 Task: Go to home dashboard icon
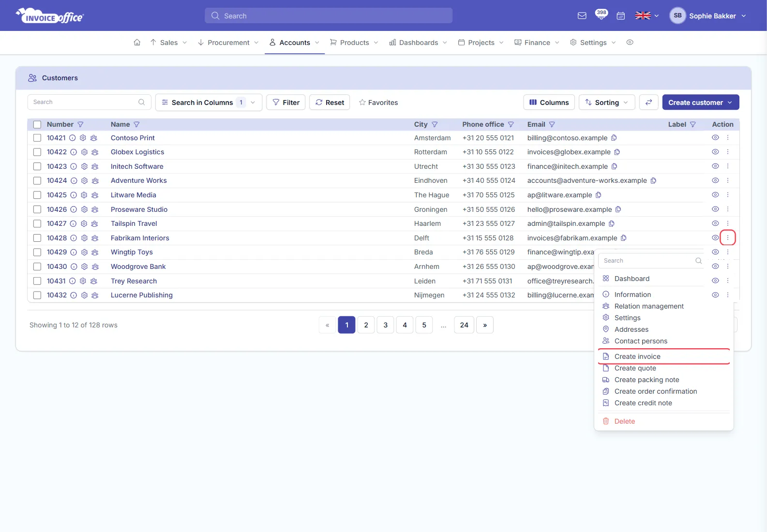point(137,43)
